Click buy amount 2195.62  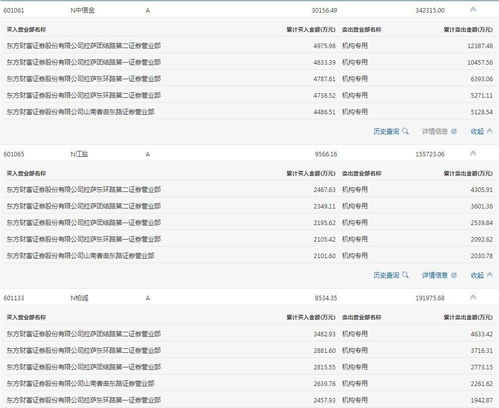324,223
